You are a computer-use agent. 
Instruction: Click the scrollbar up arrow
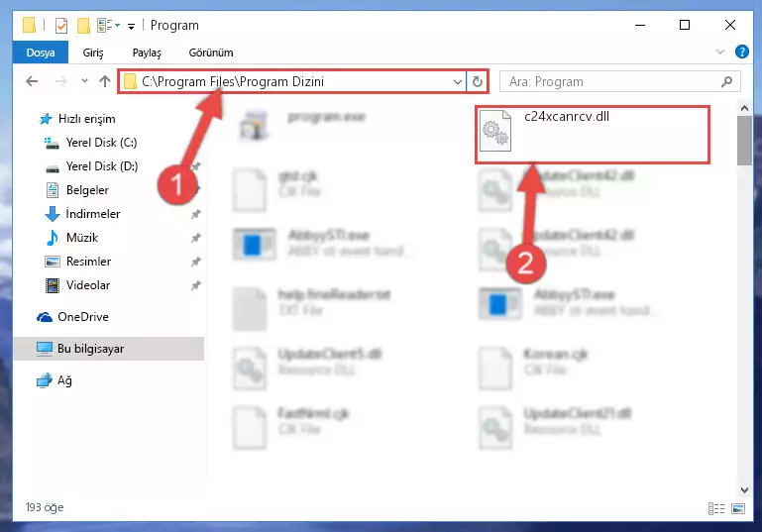[x=744, y=108]
